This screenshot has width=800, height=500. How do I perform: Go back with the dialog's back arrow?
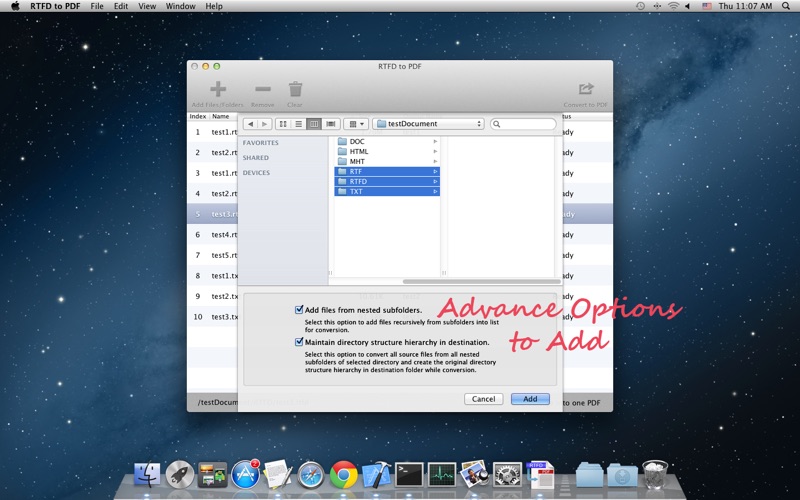pos(250,124)
